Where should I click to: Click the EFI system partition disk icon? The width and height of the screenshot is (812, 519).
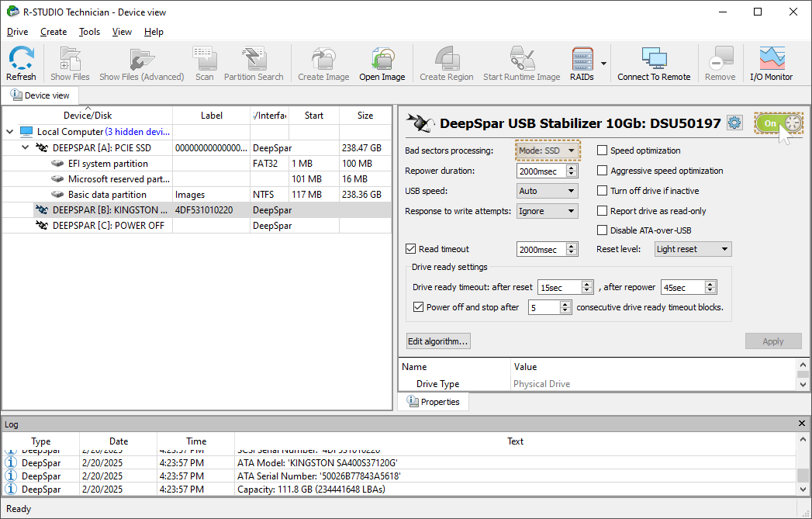[57, 163]
